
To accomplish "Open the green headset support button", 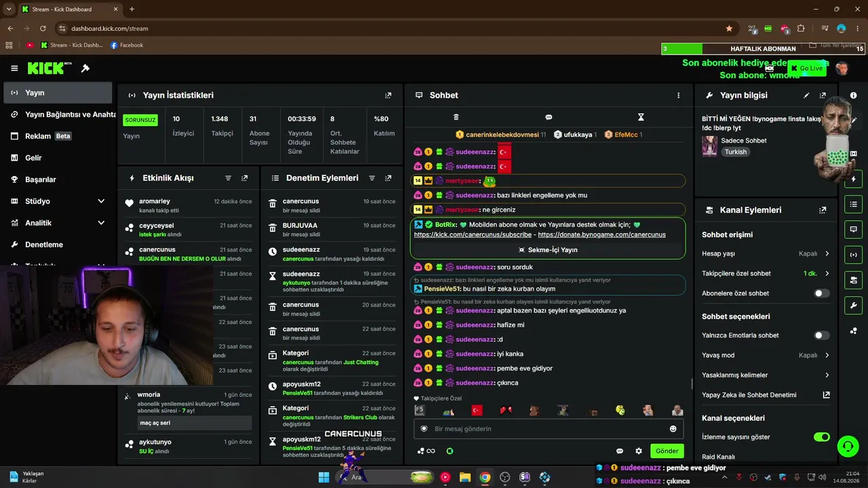I will click(x=848, y=446).
